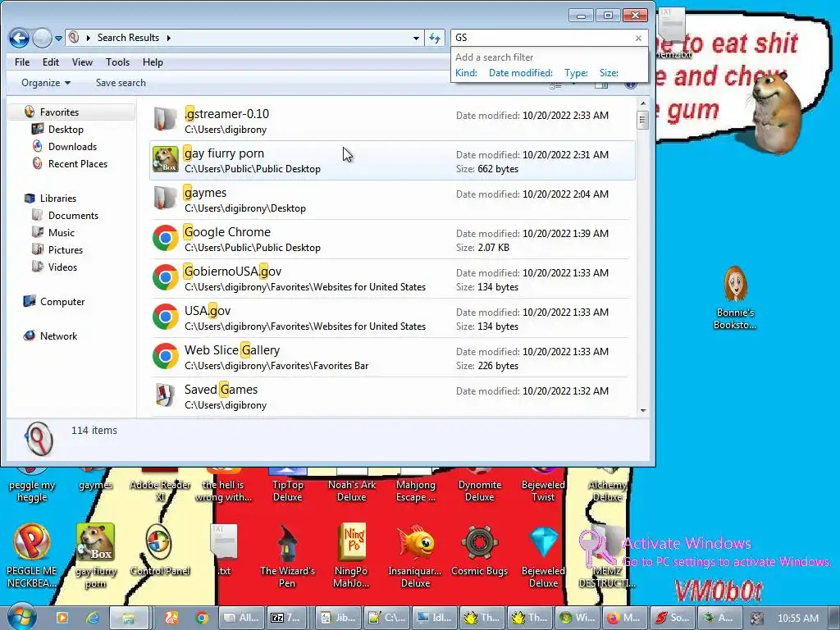Screen dimensions: 840x630
Task: Click the Search Results breadcrumb arrow
Action: pos(169,38)
